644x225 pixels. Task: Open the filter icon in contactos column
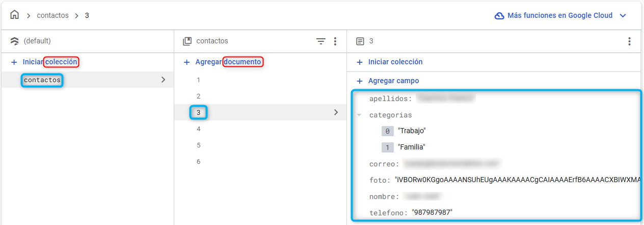[320, 41]
